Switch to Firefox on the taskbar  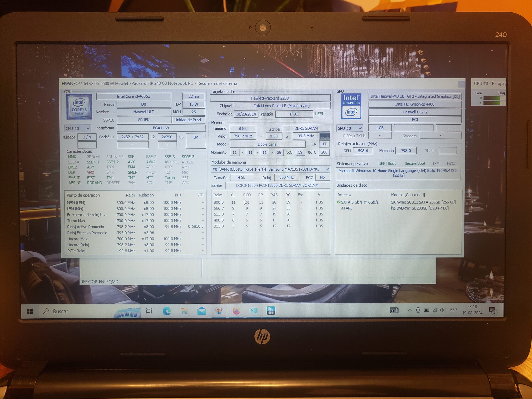(236, 311)
